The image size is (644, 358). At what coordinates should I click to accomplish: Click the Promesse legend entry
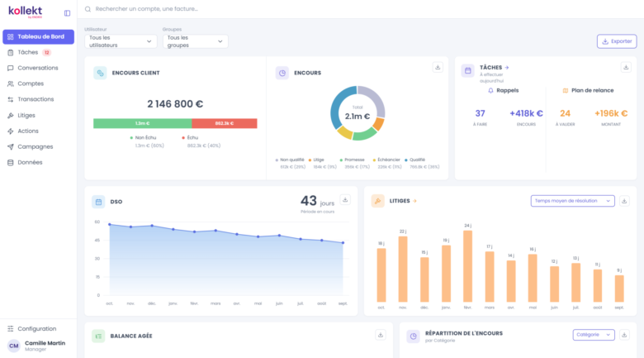[355, 163]
